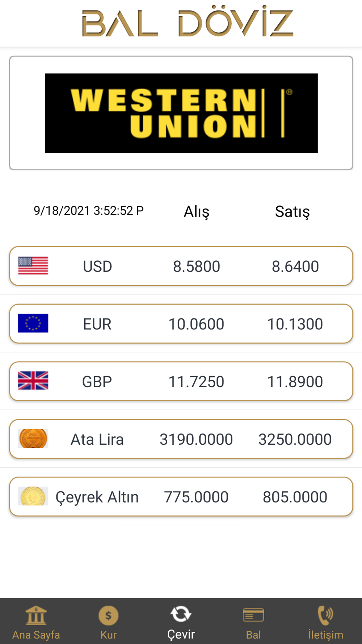Tap the Ata Lira selling price 3250.0000
The height and width of the screenshot is (644, 362).
tap(295, 439)
